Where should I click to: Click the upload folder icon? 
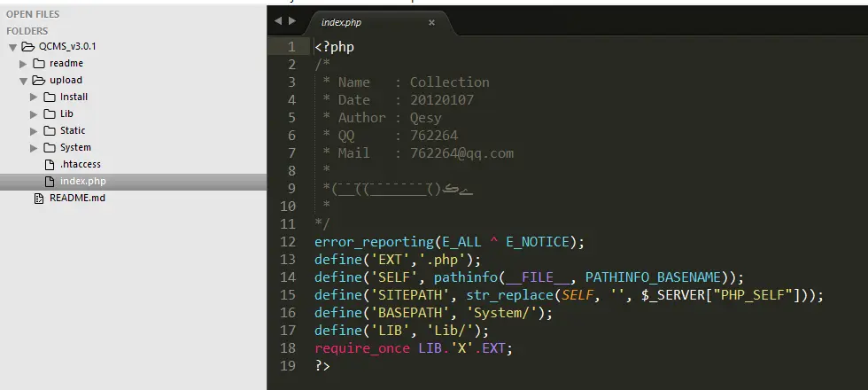pos(39,81)
